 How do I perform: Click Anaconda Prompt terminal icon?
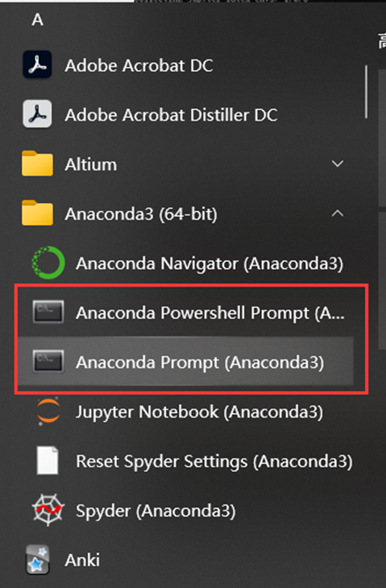[x=48, y=361]
